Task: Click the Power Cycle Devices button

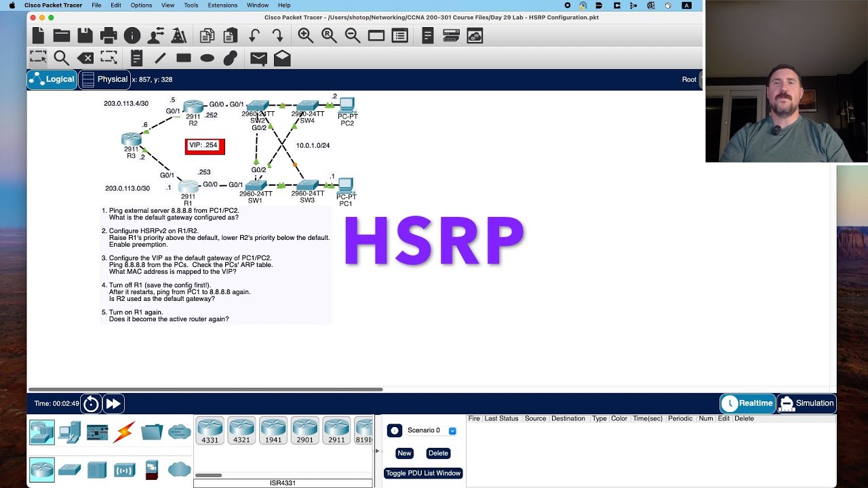Action: click(91, 404)
